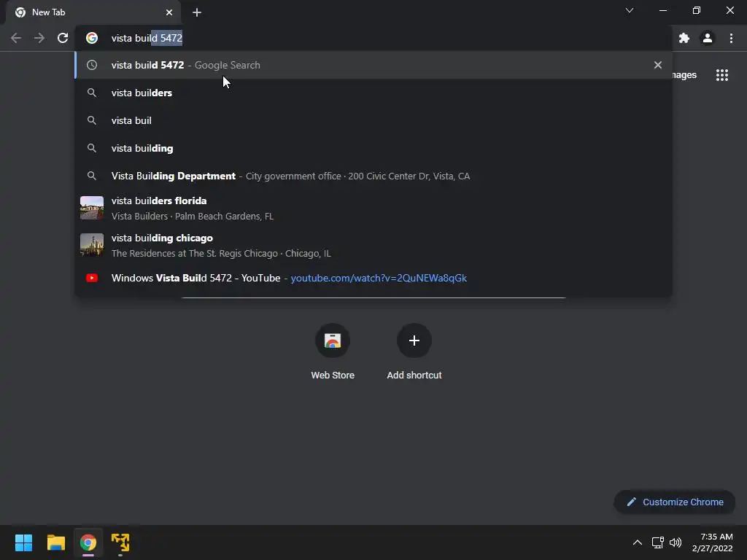Click the search icon beside 'vista building'
747x560 pixels.
click(92, 148)
